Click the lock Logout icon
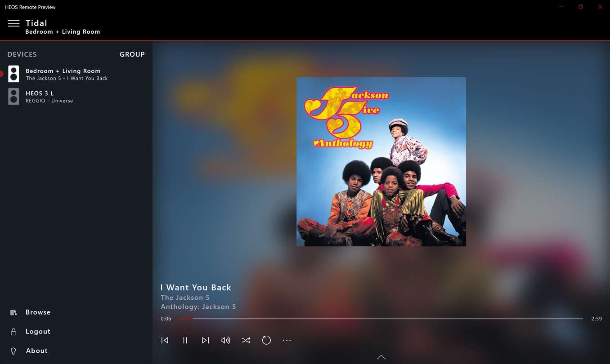 coord(13,332)
